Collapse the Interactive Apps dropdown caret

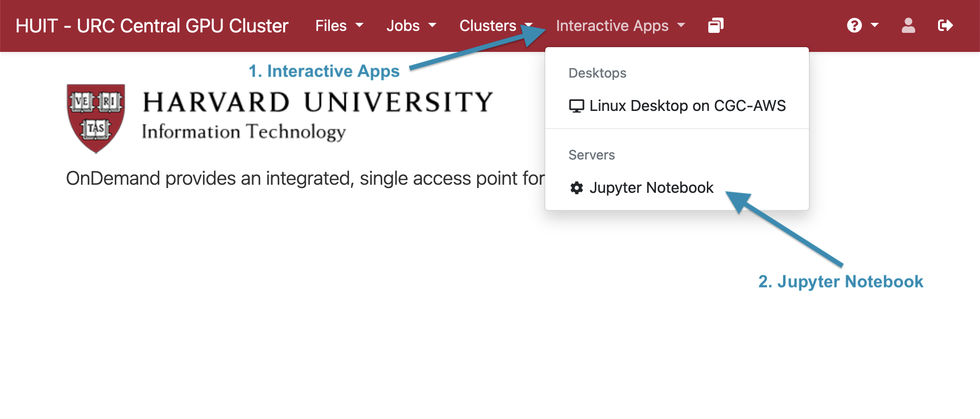(x=681, y=26)
